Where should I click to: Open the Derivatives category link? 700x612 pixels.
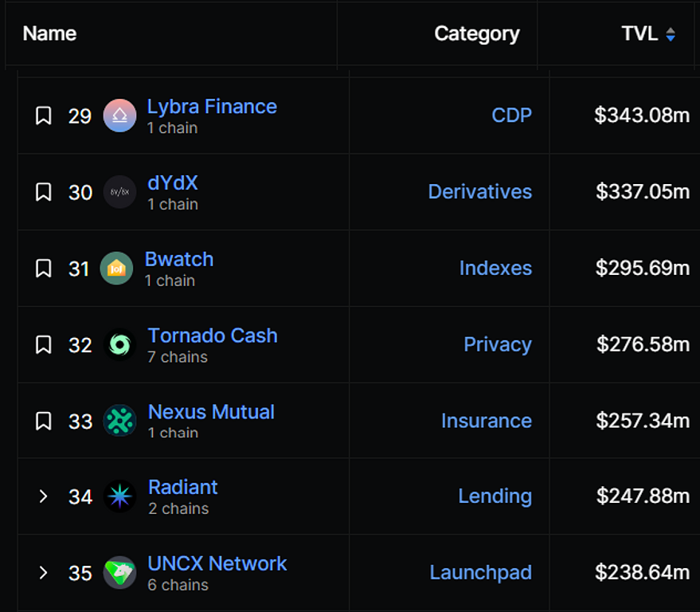tap(479, 192)
